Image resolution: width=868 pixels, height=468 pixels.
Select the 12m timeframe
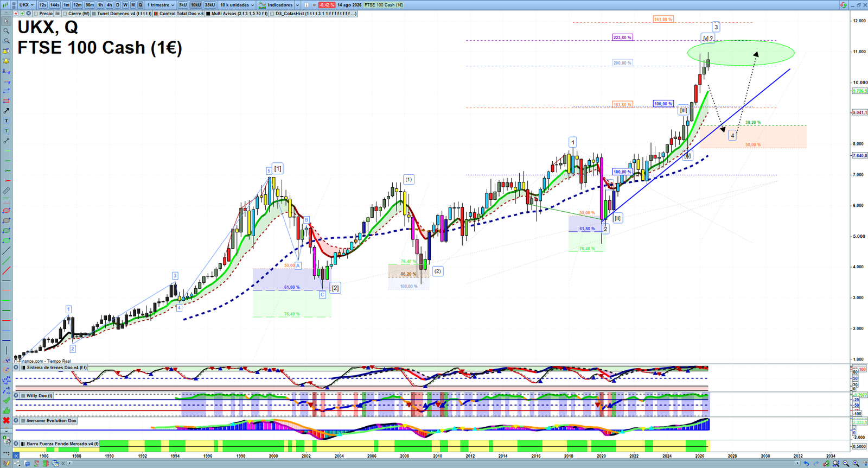[78, 5]
